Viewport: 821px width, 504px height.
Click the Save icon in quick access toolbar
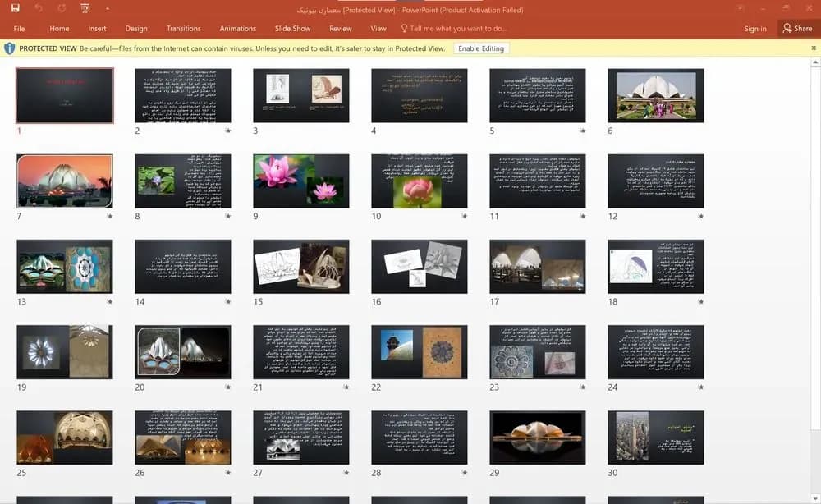[15, 8]
